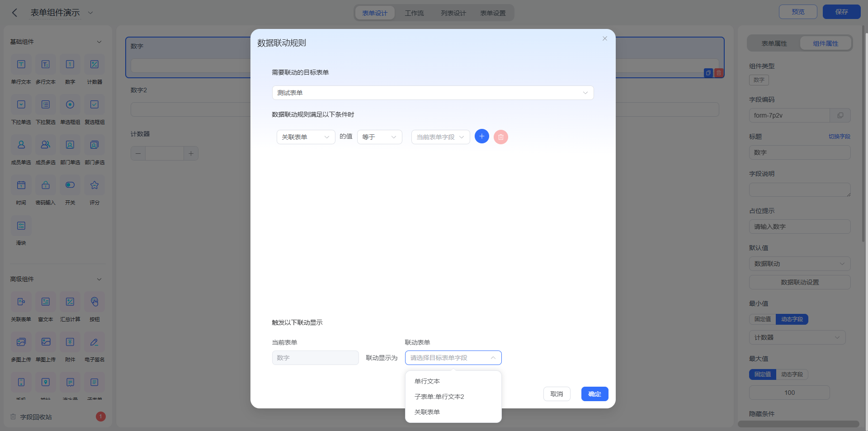
Task: Click the 确定 button in the dialog
Action: click(594, 394)
